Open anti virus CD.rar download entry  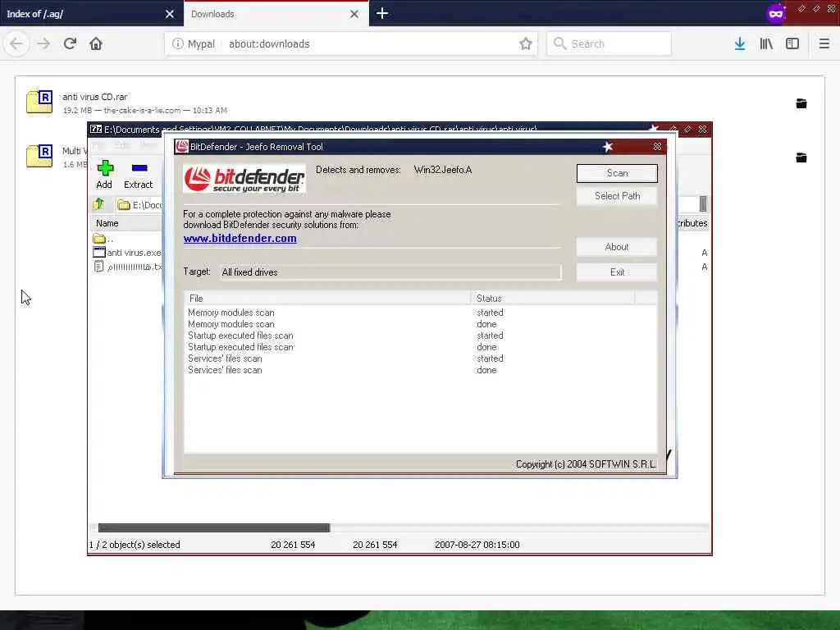[419, 103]
